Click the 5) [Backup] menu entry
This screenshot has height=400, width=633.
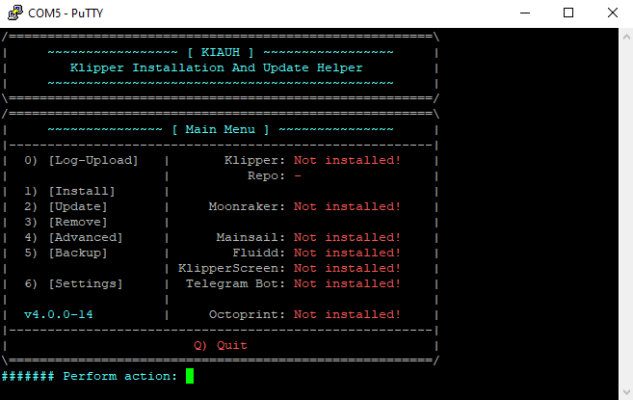click(65, 253)
